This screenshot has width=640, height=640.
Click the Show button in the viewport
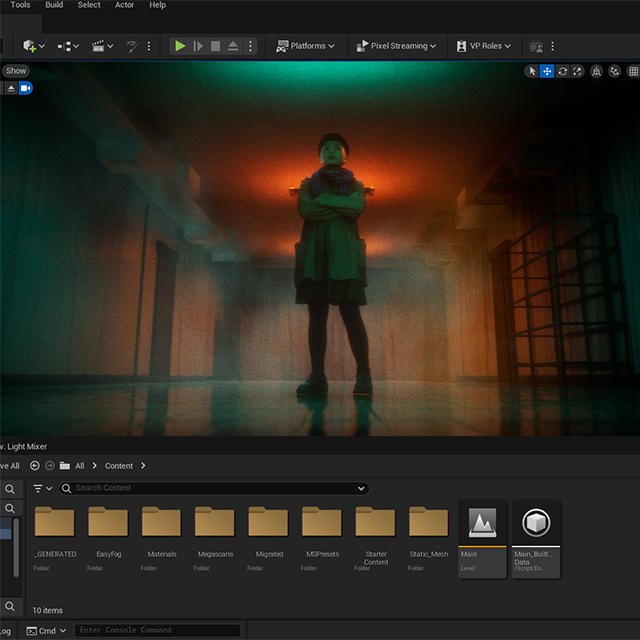coord(16,71)
